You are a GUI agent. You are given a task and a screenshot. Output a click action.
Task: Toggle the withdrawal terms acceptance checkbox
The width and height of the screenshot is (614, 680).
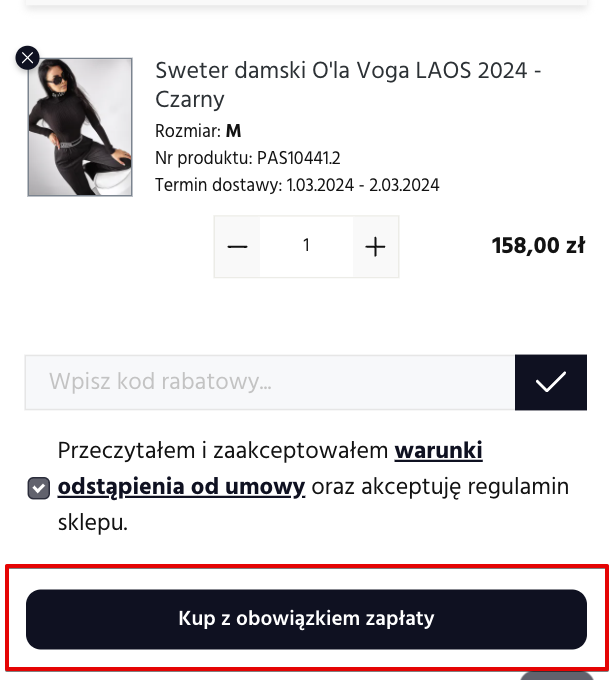tap(38, 488)
